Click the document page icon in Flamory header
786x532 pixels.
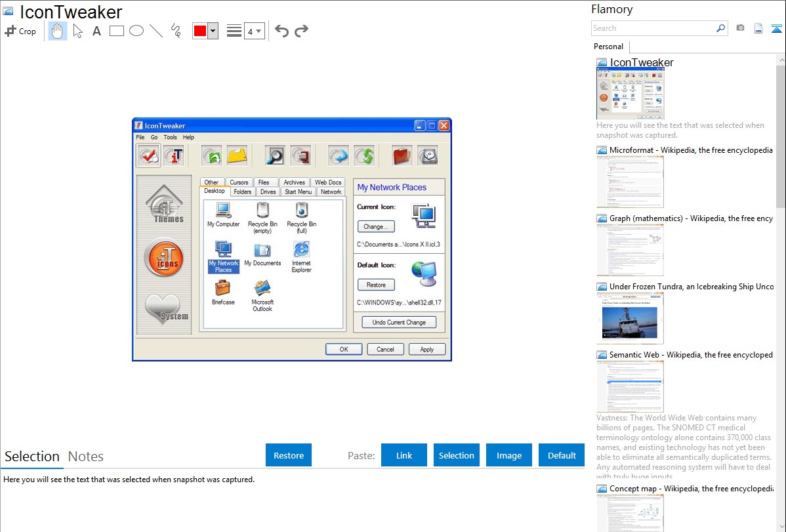click(758, 28)
